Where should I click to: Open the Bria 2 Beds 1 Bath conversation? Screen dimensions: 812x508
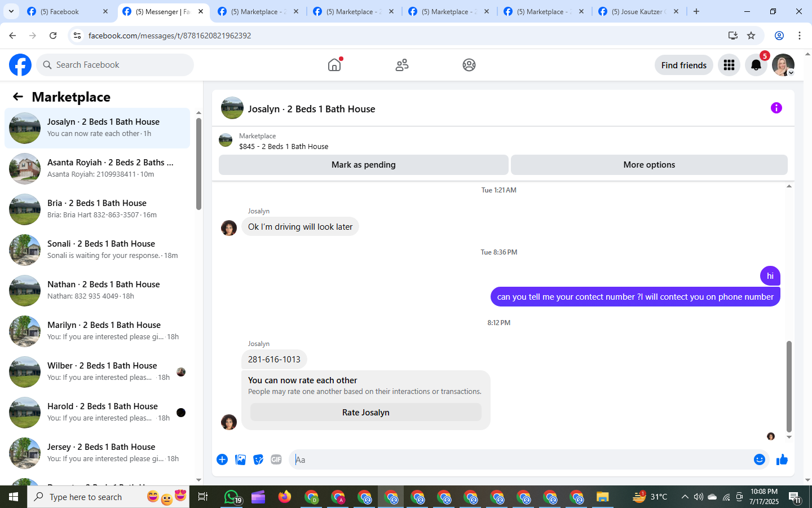coord(97,209)
